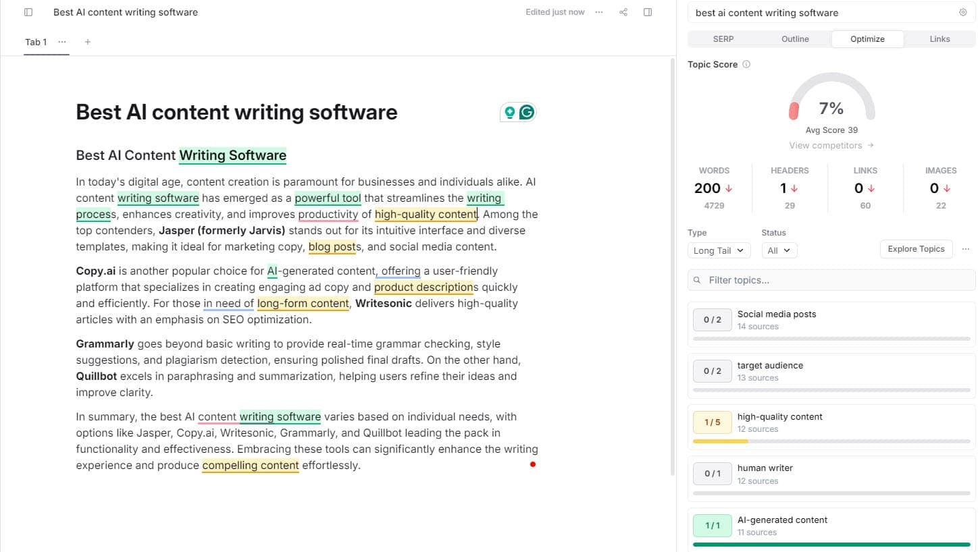The width and height of the screenshot is (980, 552).
Task: Click the best ai content search field
Action: (x=831, y=12)
